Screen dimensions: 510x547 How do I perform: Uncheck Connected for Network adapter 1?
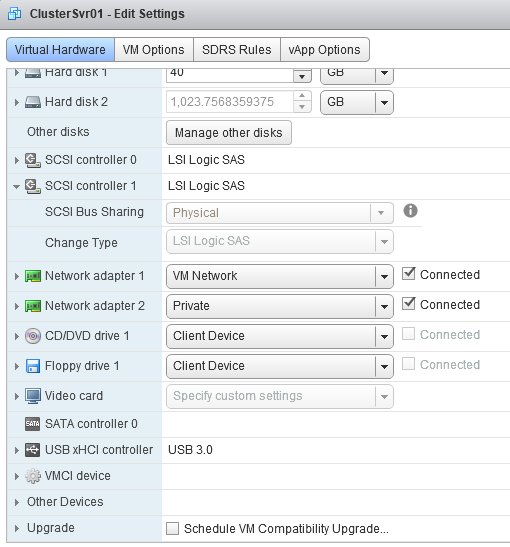point(408,274)
